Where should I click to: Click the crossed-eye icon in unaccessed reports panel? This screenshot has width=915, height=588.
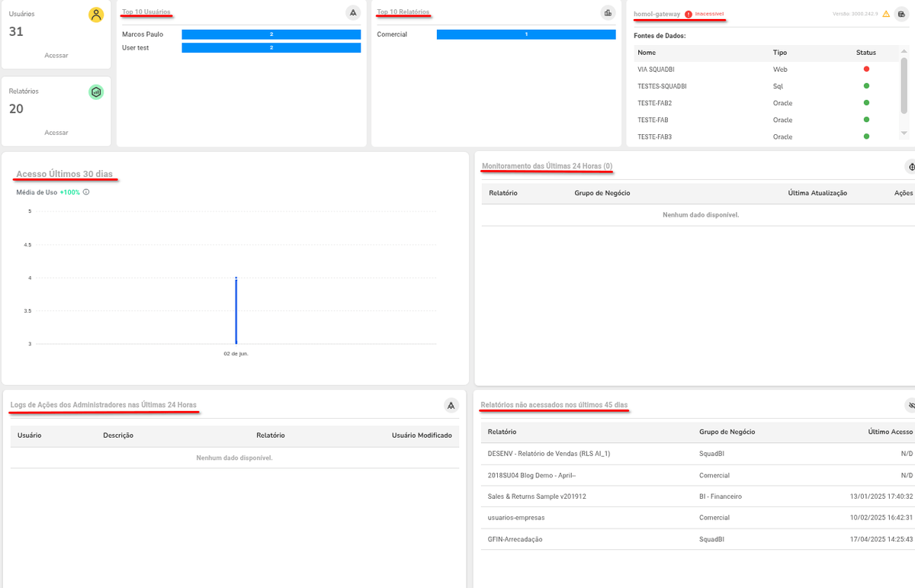910,405
